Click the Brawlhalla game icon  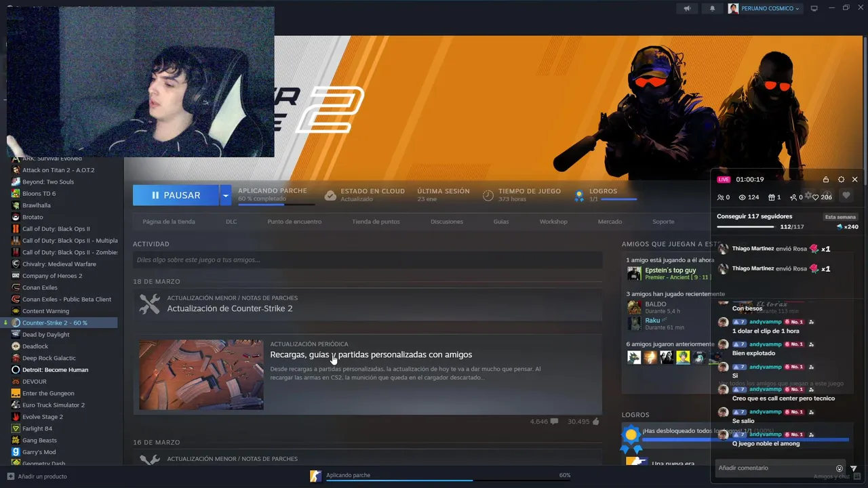(16, 205)
